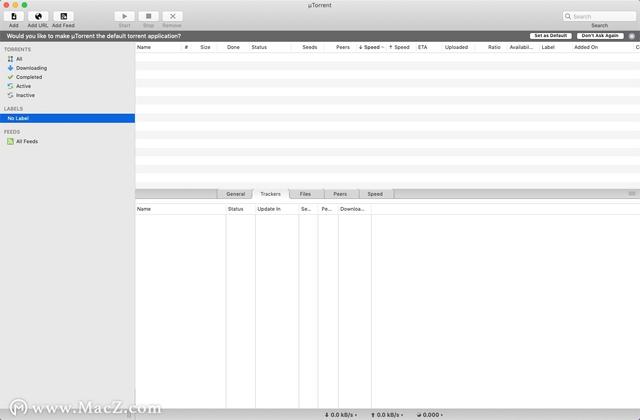Open the ratio 0.000 dropdown in status bar
Viewport: 640px width, 420px height.
pos(430,415)
